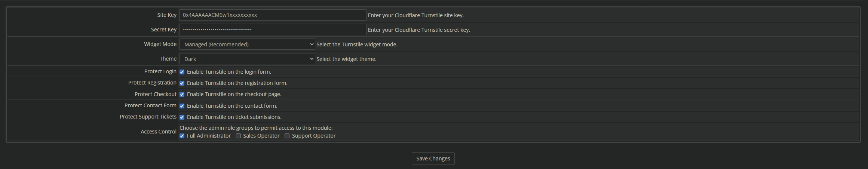Viewport: 868px width, 169px height.
Task: Open the Widget Mode dropdown
Action: (247, 44)
